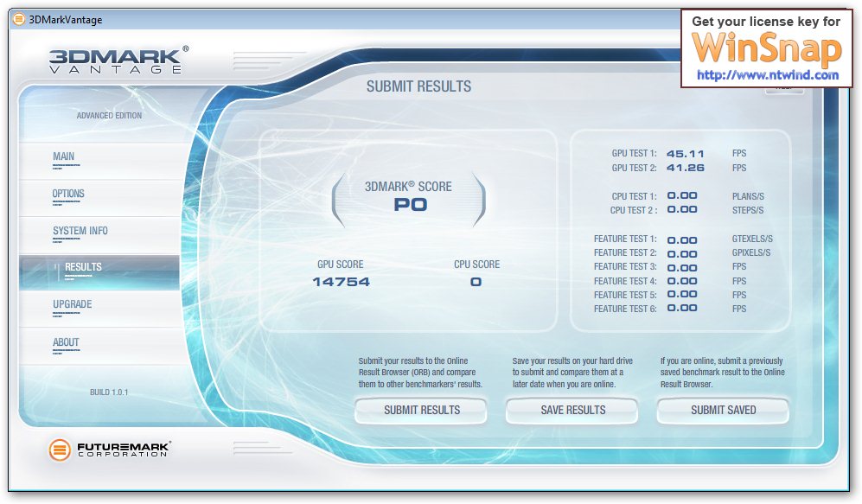Screen dimensions: 862x504
Task: Click the CPU TEST 2 label
Action: [x=633, y=210]
